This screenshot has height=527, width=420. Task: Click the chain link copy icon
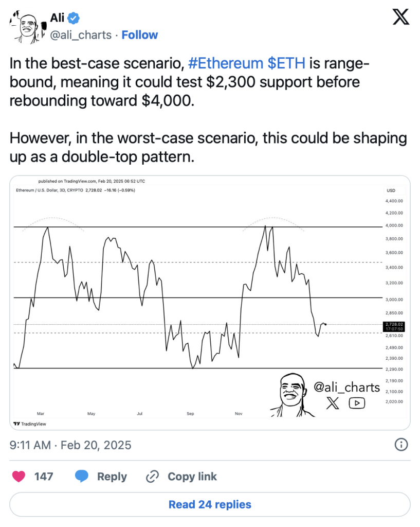point(152,477)
